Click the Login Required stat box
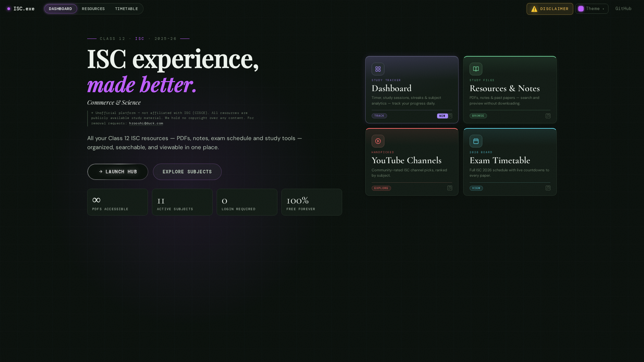This screenshot has height=362, width=644. pyautogui.click(x=247, y=202)
